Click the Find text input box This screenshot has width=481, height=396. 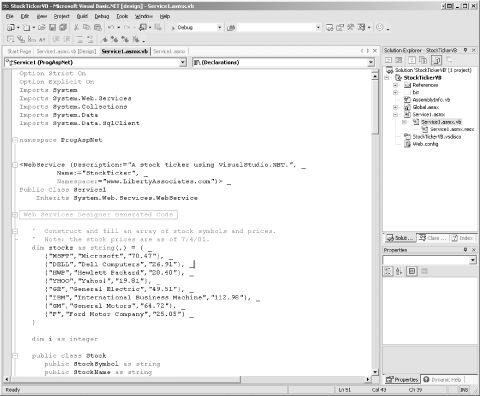[276, 28]
